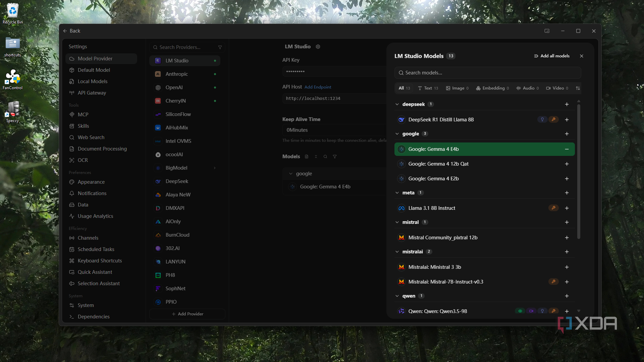Switch to the Embedding models tab

(x=492, y=88)
